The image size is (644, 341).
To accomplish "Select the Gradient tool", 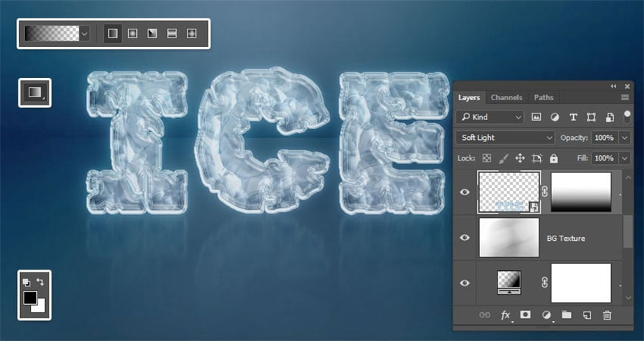I will pyautogui.click(x=35, y=93).
